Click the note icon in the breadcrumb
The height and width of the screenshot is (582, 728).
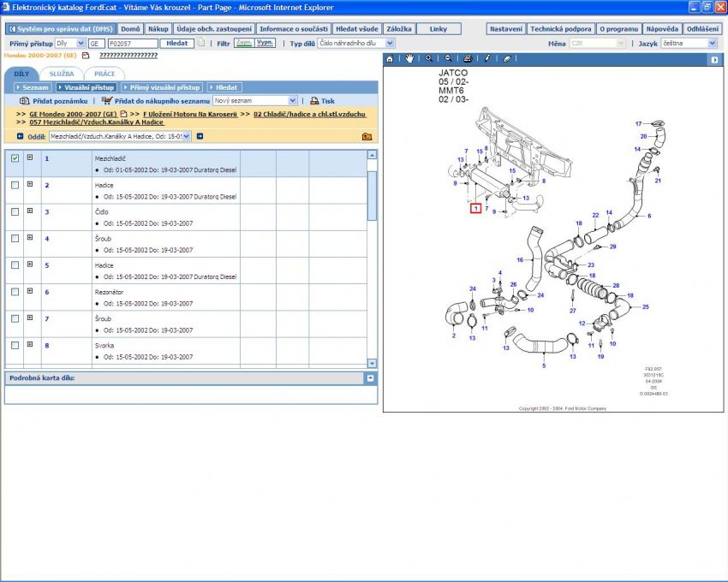coord(123,114)
